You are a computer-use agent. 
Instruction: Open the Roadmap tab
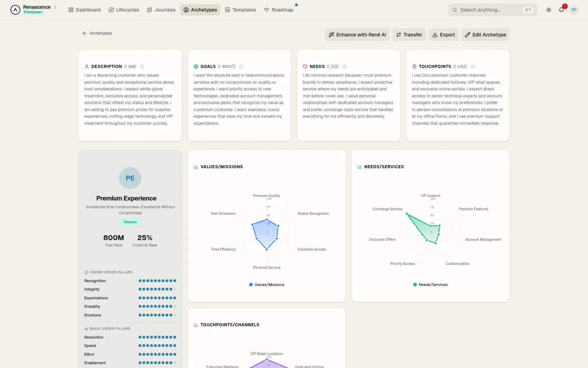(x=279, y=10)
